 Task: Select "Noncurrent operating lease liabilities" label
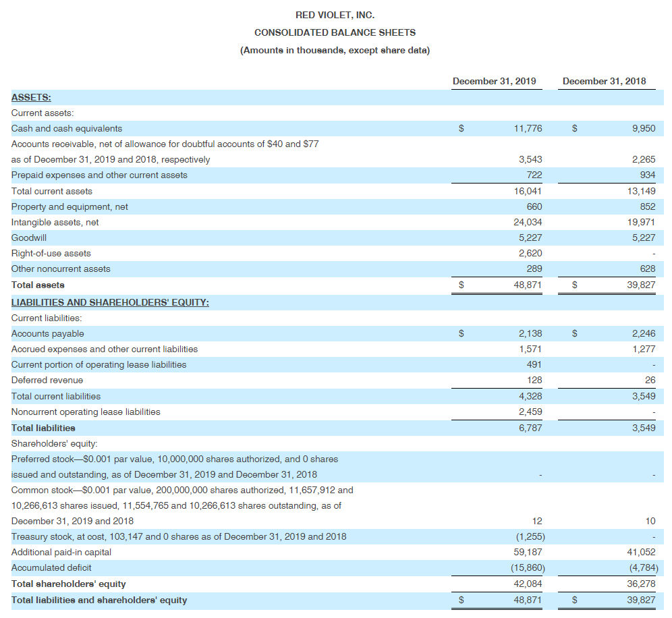tap(86, 412)
